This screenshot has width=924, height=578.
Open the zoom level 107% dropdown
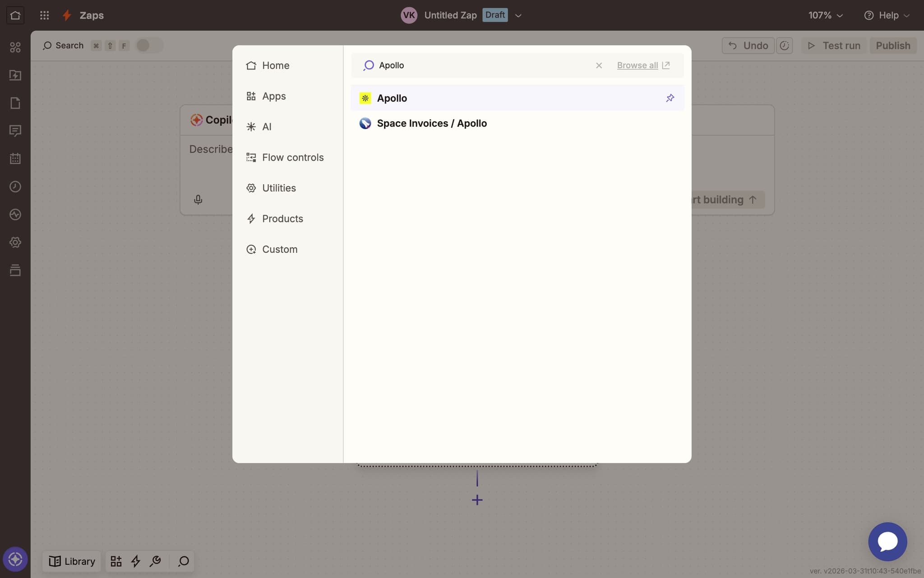coord(826,15)
